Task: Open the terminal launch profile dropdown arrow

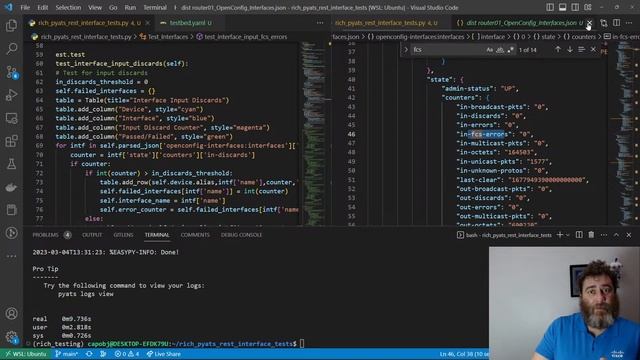Action: click(x=567, y=235)
